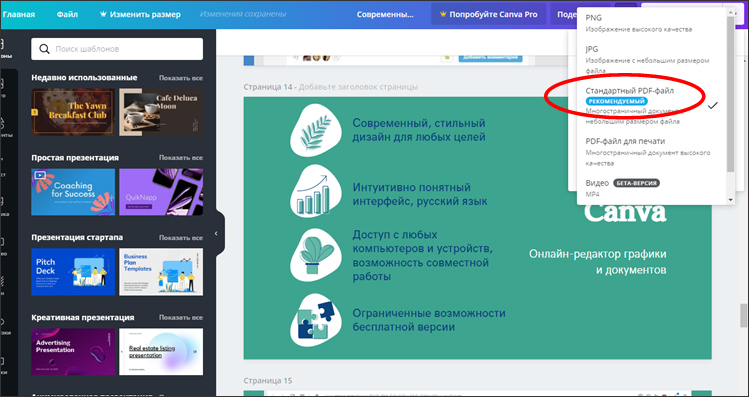Open Cafe Deluea Moon template
The image size is (749, 397).
coord(161,112)
